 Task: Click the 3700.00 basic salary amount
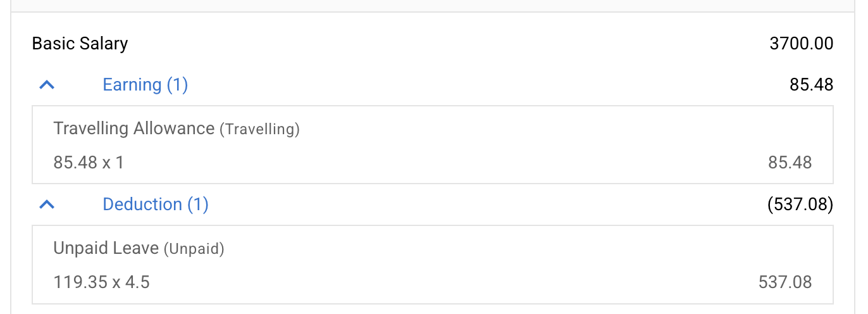click(x=801, y=44)
